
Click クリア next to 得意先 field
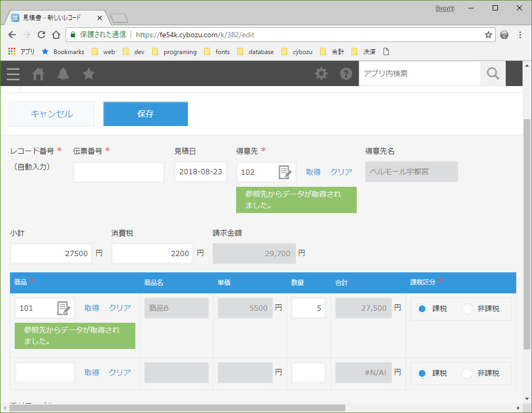342,172
